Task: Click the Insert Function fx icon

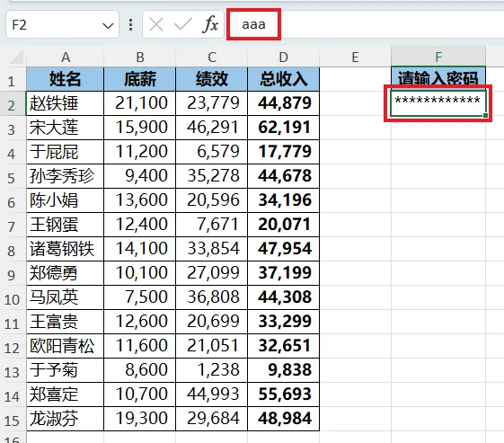Action: point(210,24)
